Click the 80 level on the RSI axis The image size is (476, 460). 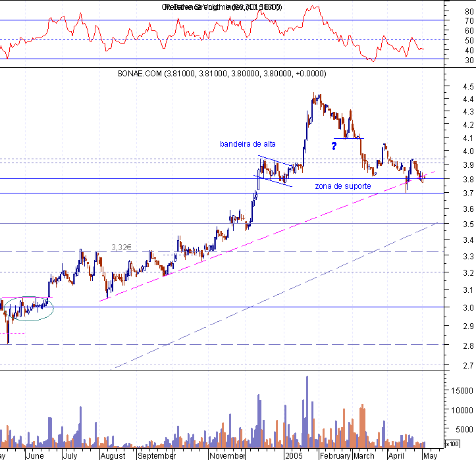point(469,12)
